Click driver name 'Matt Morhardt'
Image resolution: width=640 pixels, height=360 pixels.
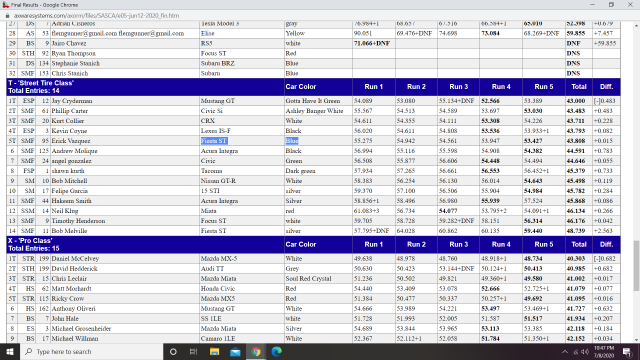(71, 289)
